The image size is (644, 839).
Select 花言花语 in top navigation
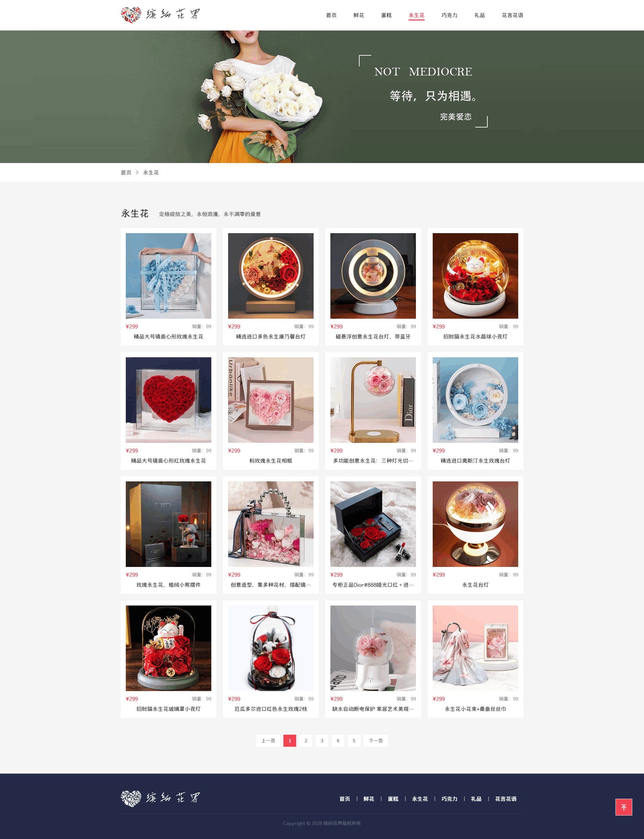(x=513, y=15)
